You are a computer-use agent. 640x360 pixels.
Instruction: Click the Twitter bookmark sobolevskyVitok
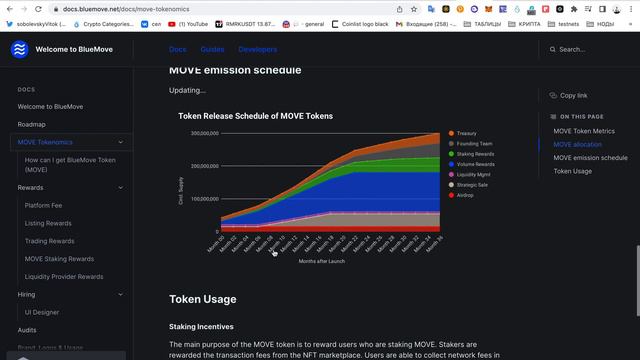(x=36, y=24)
